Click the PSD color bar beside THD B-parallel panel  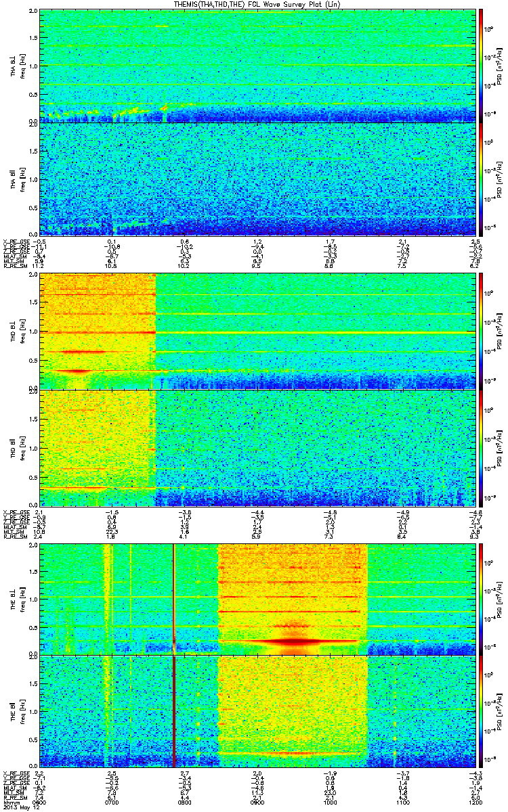point(482,447)
